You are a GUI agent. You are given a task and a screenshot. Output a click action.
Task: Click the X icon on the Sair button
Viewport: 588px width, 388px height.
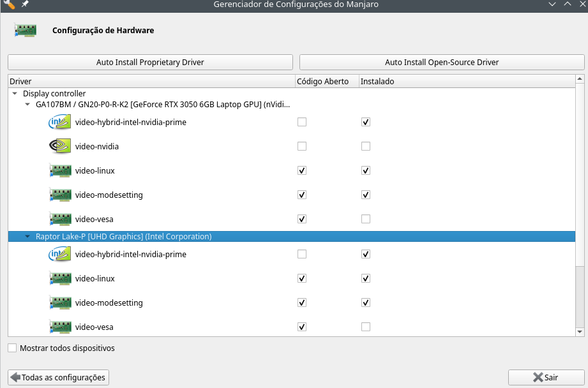tap(538, 378)
